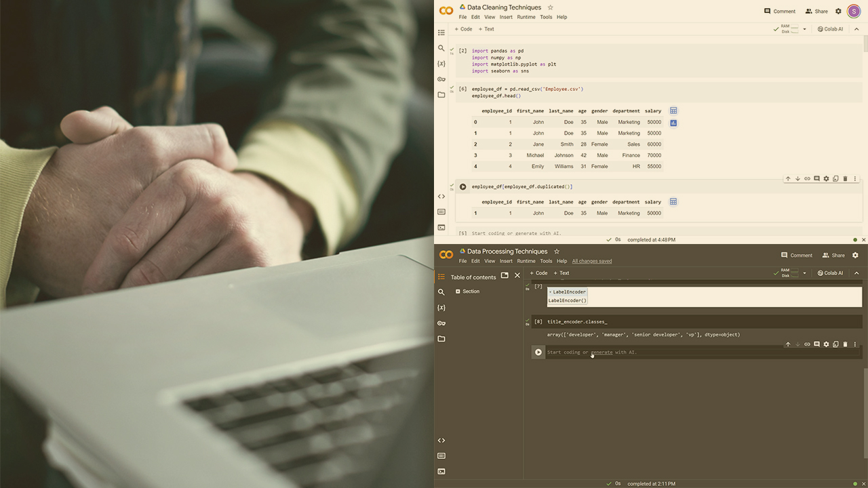The height and width of the screenshot is (488, 868).
Task: Move the cell up with the arrow icon
Action: tap(788, 178)
